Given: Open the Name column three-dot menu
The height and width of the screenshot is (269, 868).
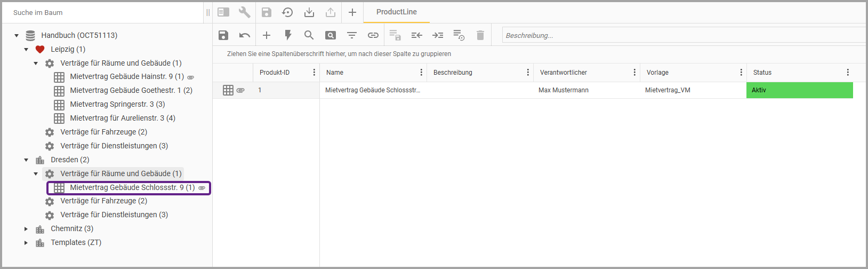Looking at the screenshot, I should (x=421, y=73).
